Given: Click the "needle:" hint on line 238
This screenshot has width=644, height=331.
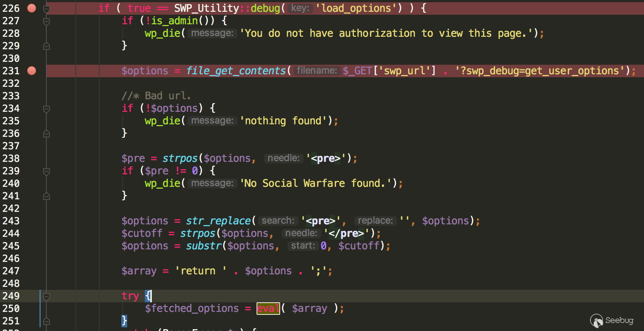Looking at the screenshot, I should point(283,158).
